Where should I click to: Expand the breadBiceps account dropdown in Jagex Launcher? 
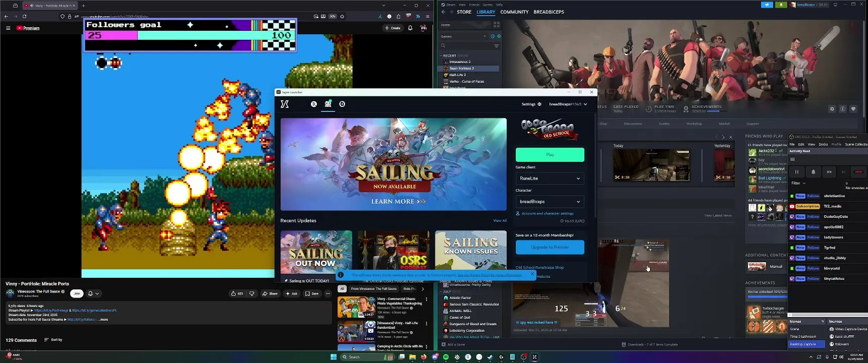[568, 104]
